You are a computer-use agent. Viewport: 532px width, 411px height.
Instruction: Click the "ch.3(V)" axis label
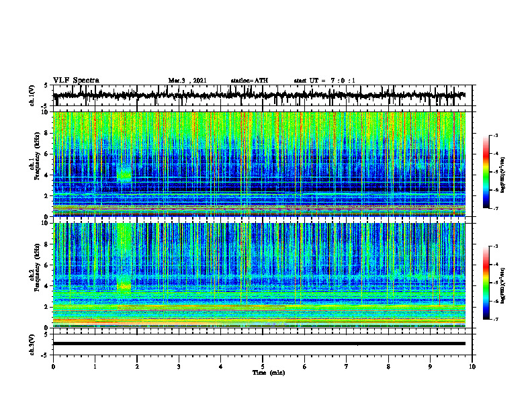pos(32,345)
